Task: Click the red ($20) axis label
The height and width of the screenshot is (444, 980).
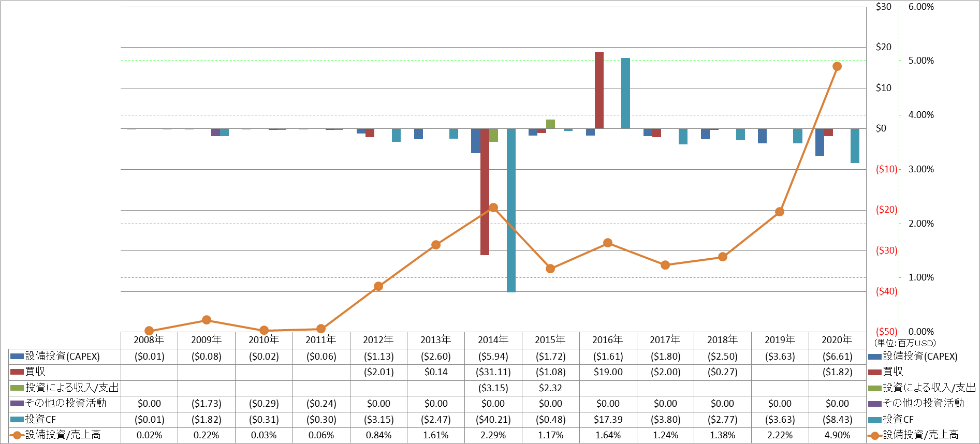Action: click(887, 210)
